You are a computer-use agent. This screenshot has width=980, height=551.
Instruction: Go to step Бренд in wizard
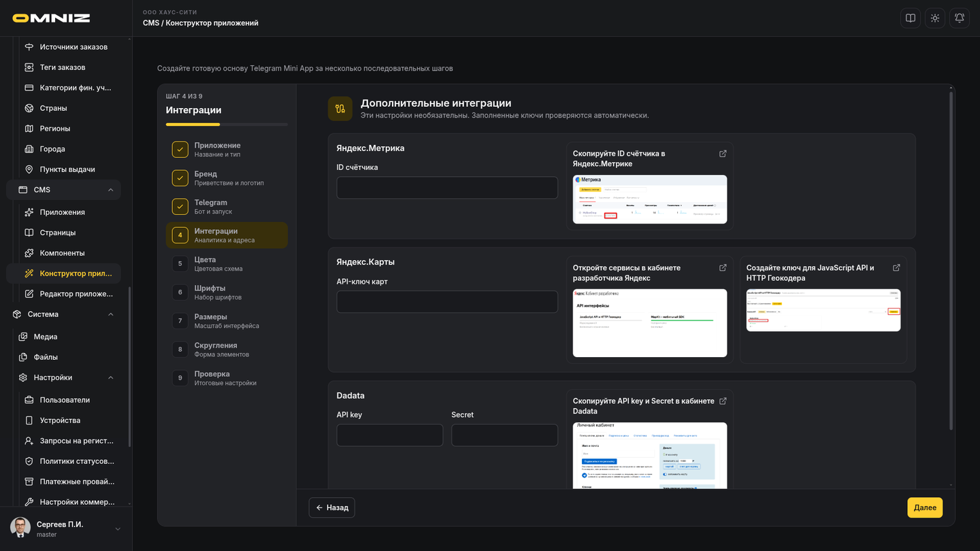click(x=227, y=178)
